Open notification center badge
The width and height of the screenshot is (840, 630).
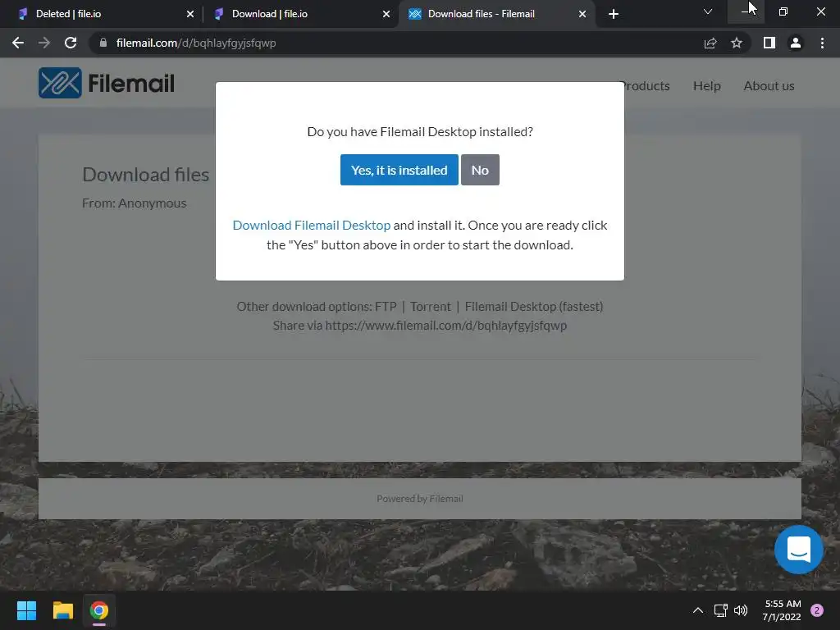click(816, 610)
